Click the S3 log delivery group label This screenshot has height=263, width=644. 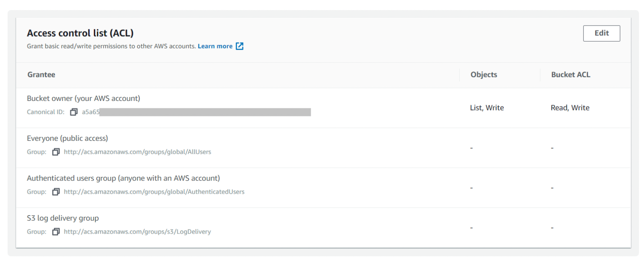click(x=63, y=218)
